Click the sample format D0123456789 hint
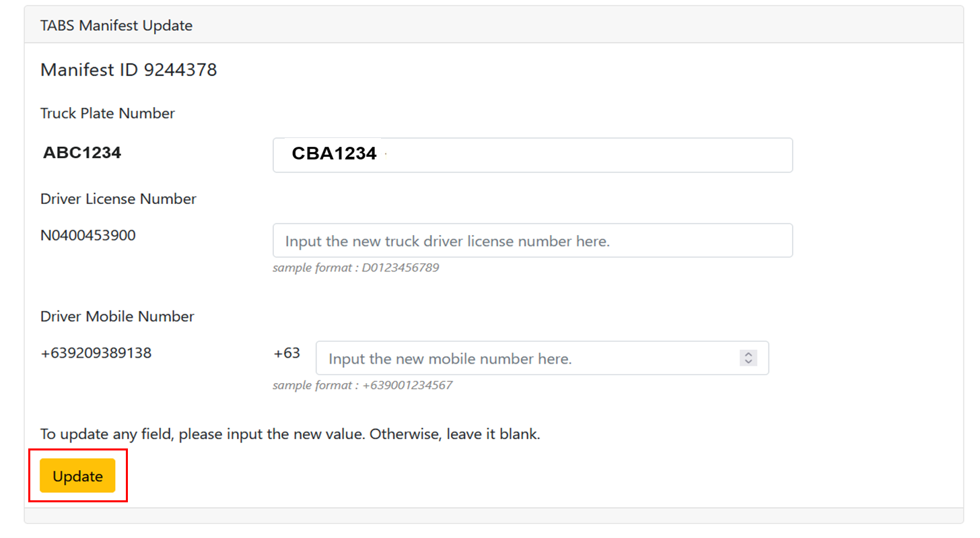 [355, 268]
